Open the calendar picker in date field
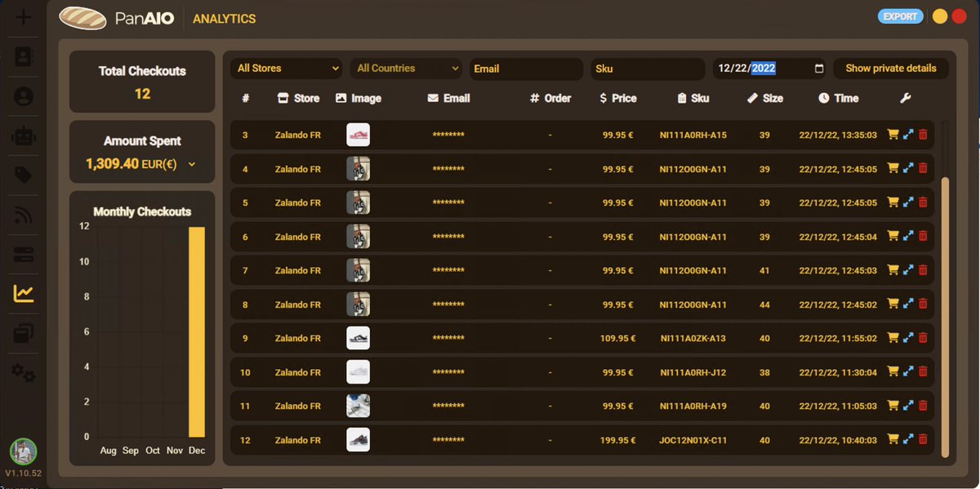 click(819, 69)
